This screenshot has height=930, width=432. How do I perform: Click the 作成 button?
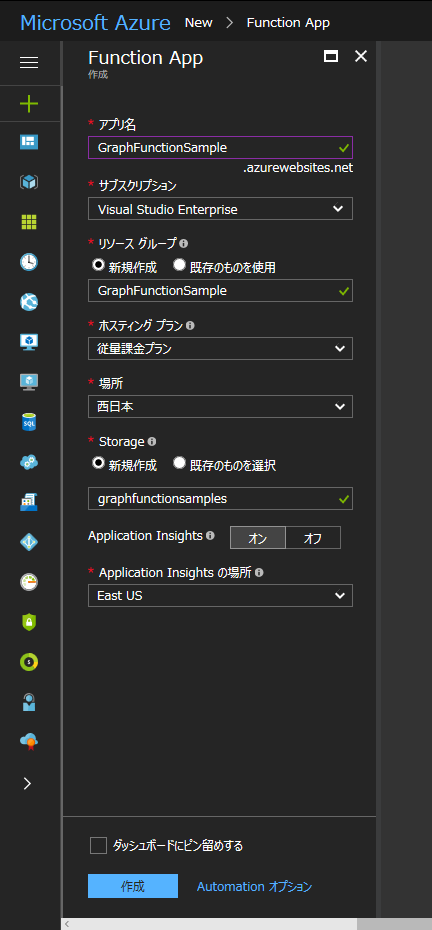click(x=133, y=886)
